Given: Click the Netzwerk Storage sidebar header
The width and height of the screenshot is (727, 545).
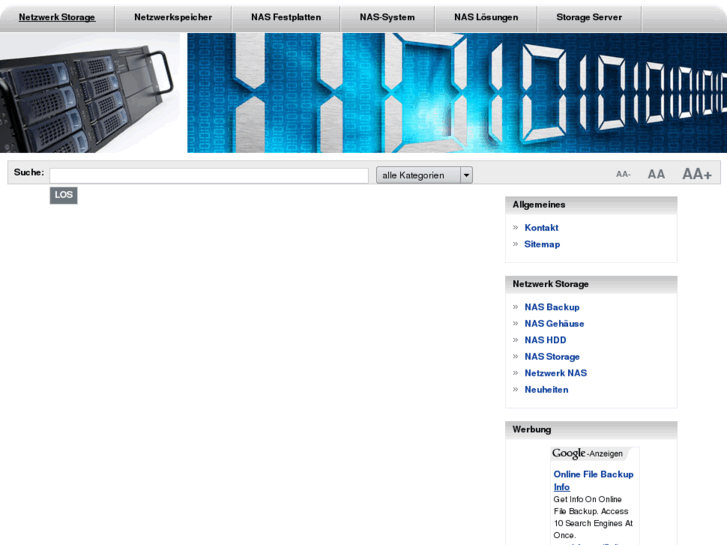Looking at the screenshot, I should pos(591,284).
